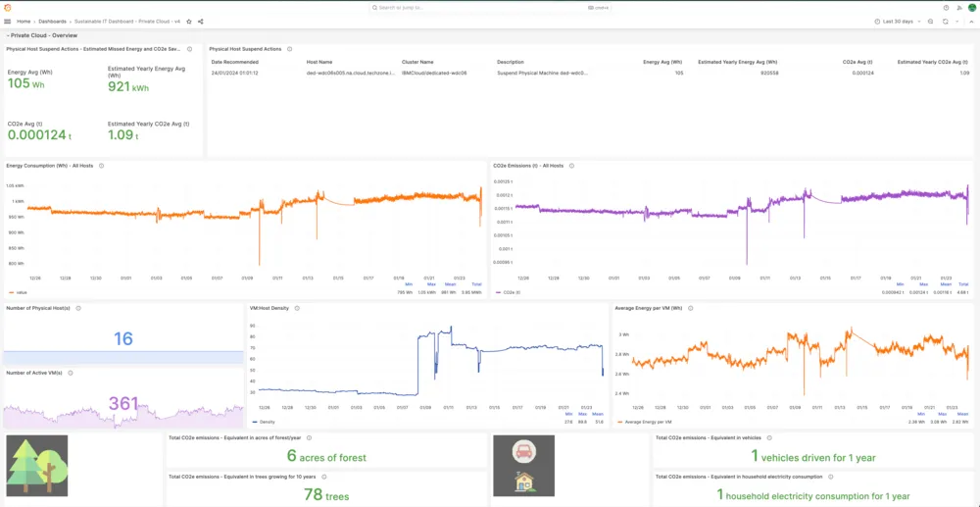Open the news feed icon

[x=958, y=7]
